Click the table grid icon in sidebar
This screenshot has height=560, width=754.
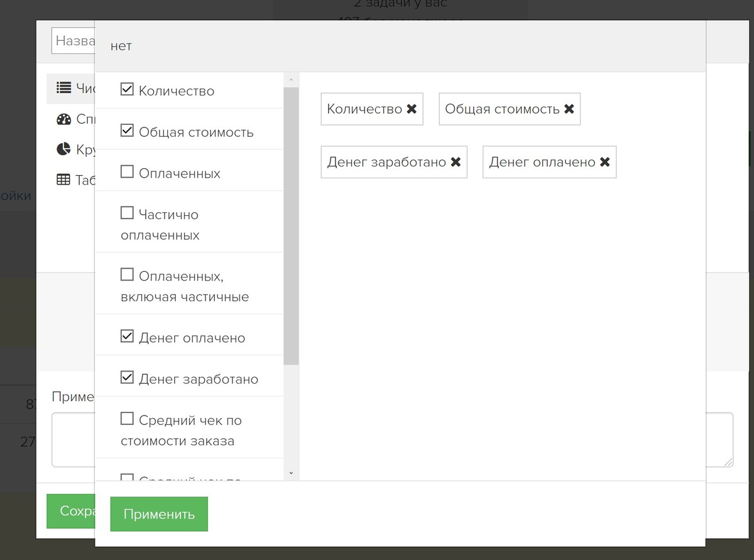(x=63, y=180)
